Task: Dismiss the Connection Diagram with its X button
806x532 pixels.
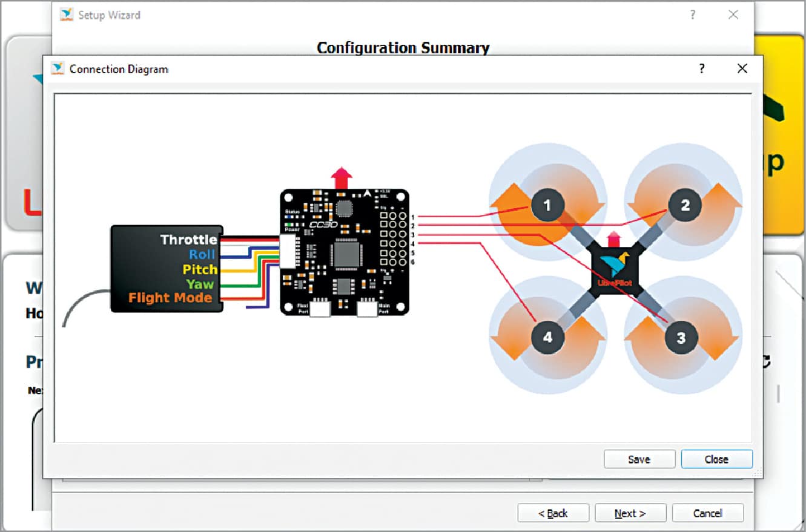Action: (x=742, y=68)
